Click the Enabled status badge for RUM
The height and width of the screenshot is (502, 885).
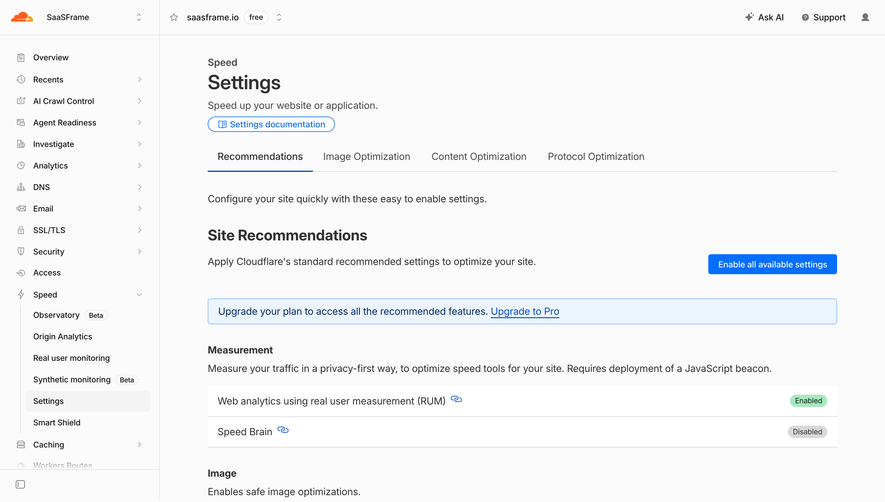(x=808, y=400)
